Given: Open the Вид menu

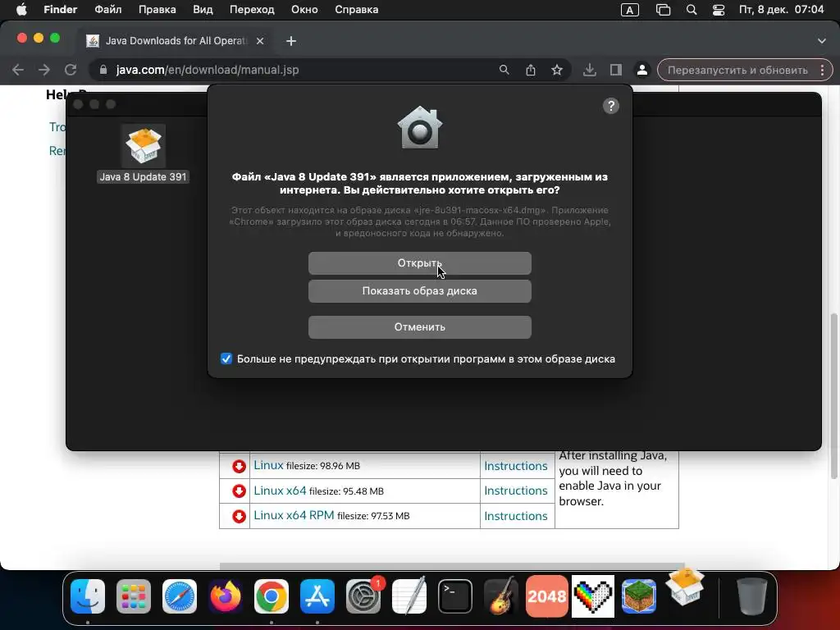Looking at the screenshot, I should pyautogui.click(x=203, y=10).
